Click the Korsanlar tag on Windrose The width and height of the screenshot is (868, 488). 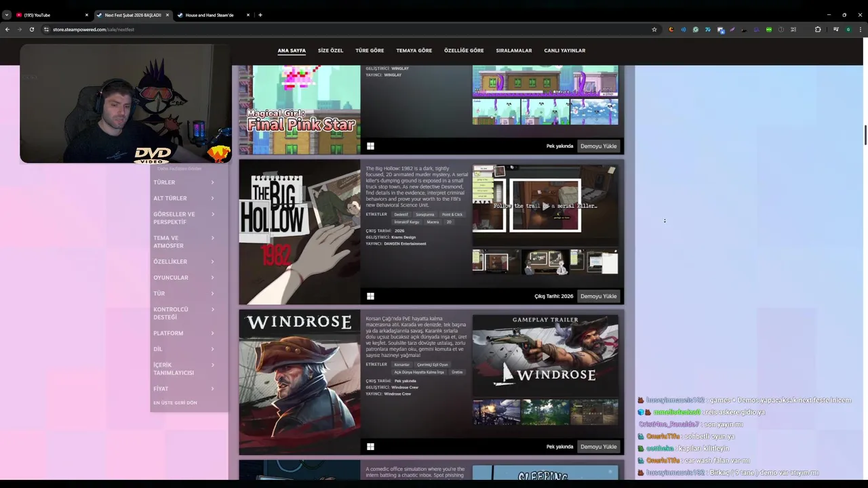tap(402, 365)
